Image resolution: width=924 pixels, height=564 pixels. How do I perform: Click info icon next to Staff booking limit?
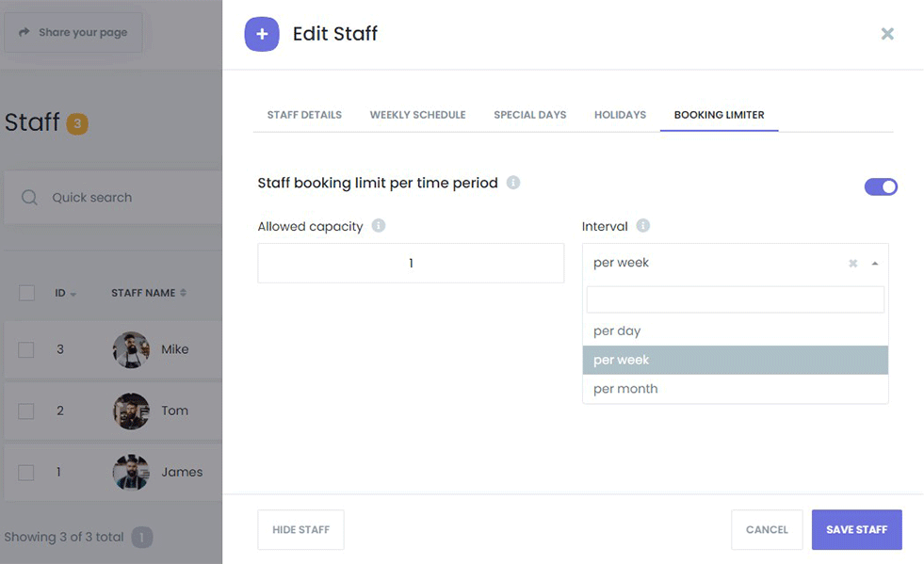pyautogui.click(x=513, y=183)
